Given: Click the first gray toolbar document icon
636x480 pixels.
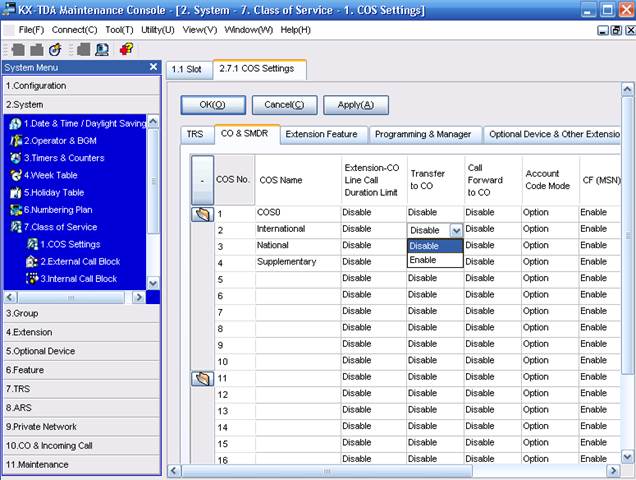Looking at the screenshot, I should coord(18,50).
